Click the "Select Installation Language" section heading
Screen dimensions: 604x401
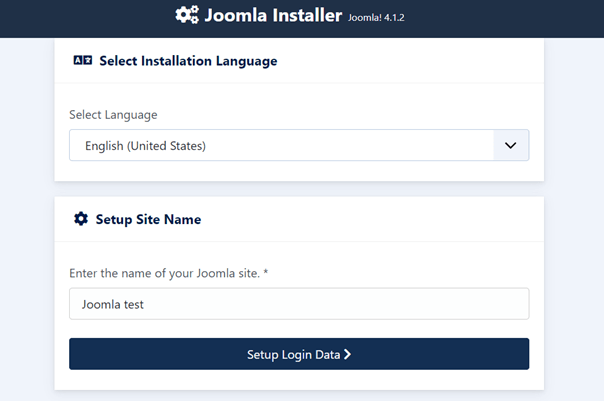[188, 61]
